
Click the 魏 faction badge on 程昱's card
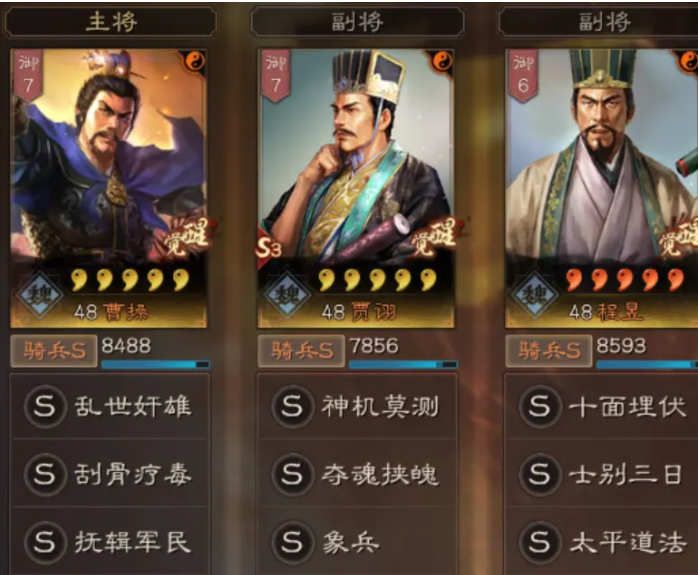[x=535, y=294]
